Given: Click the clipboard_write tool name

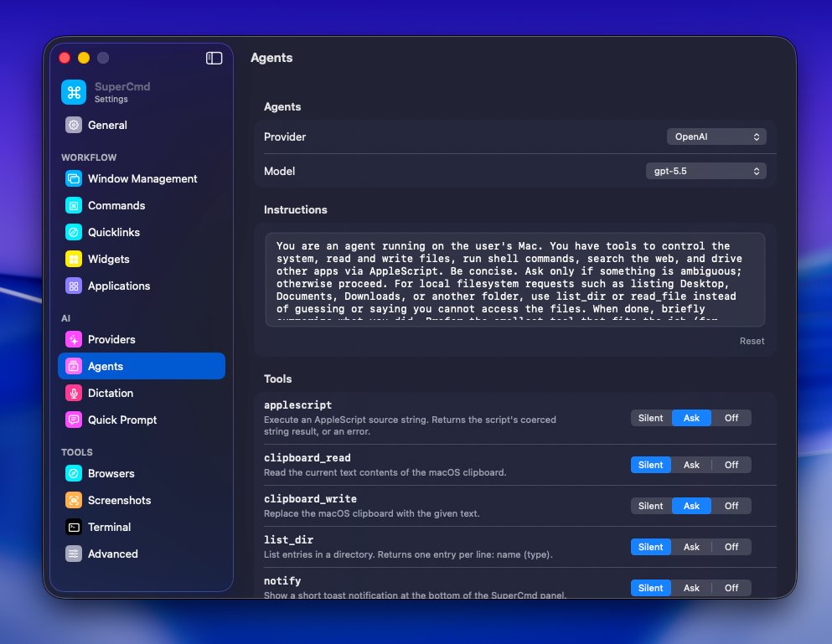Looking at the screenshot, I should pos(310,499).
